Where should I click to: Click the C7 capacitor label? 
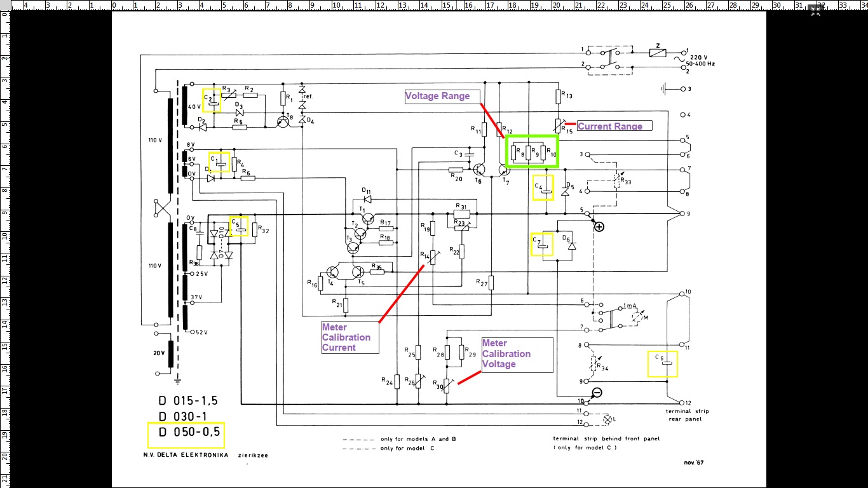(x=537, y=240)
